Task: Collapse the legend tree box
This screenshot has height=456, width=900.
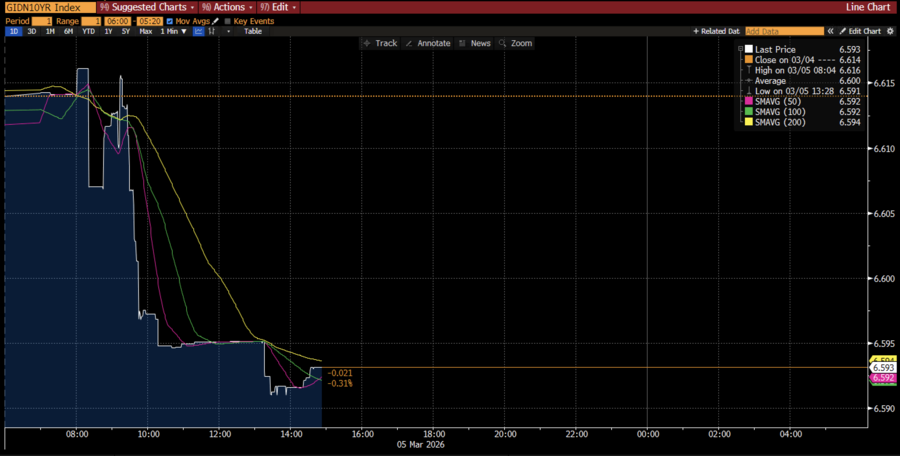Action: (740, 48)
